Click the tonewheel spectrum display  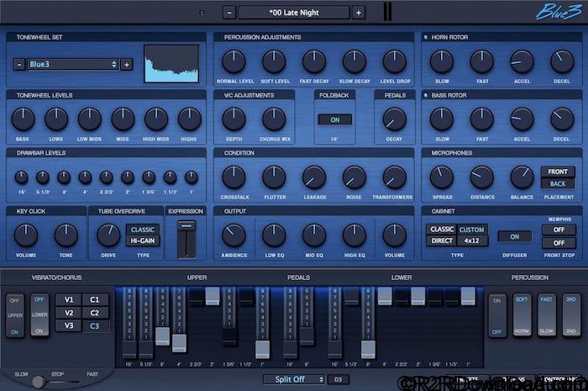tap(171, 64)
